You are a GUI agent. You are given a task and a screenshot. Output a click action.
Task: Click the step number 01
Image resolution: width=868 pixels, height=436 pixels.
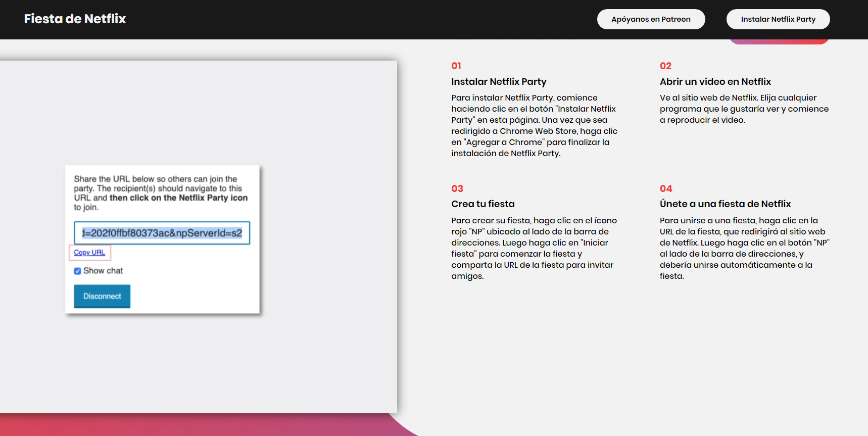[x=456, y=66]
